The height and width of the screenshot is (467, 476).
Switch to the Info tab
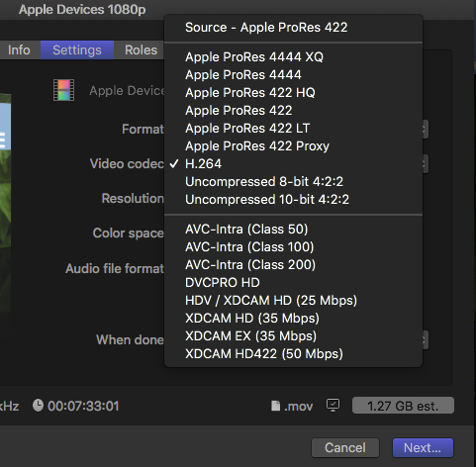19,50
